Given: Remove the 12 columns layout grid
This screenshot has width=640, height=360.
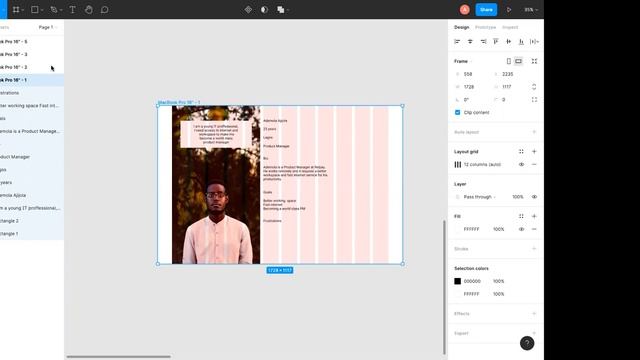Looking at the screenshot, I should [x=534, y=164].
